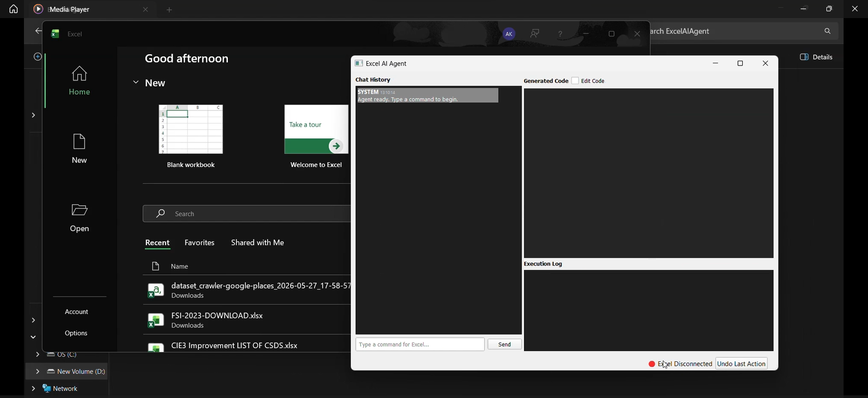Minimize the Excel AI Agent window
The width and height of the screenshot is (868, 398).
click(716, 64)
